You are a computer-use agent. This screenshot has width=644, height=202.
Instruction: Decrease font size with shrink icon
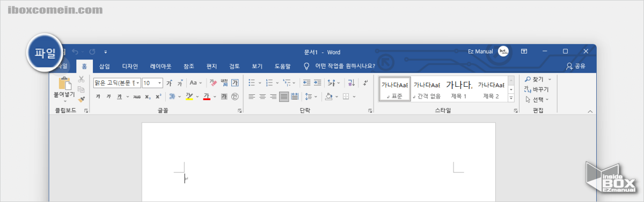pos(180,83)
